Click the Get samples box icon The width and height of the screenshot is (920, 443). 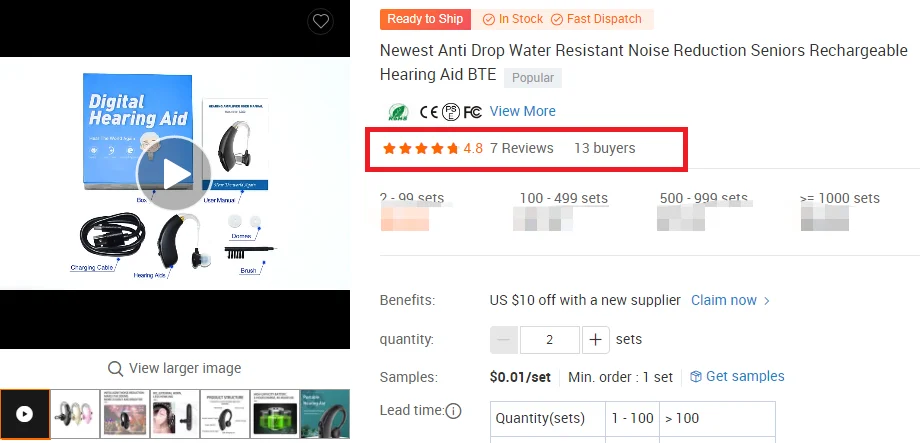pyautogui.click(x=696, y=377)
